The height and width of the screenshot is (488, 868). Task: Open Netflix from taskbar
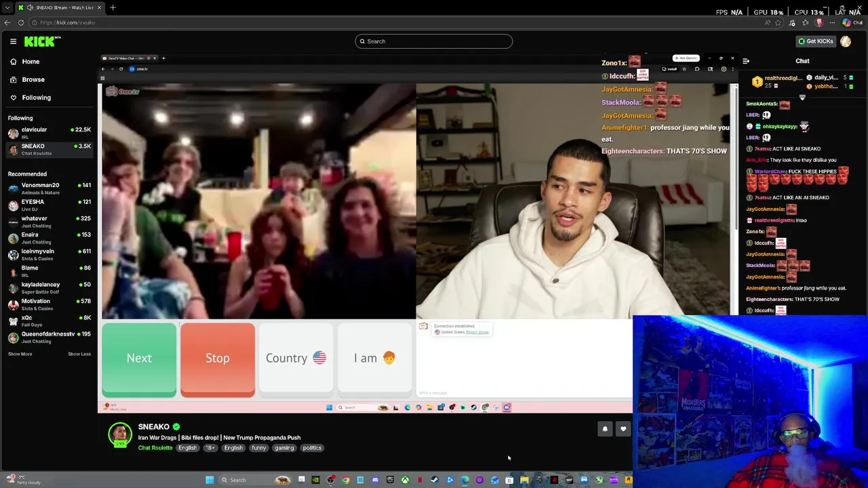click(420, 480)
